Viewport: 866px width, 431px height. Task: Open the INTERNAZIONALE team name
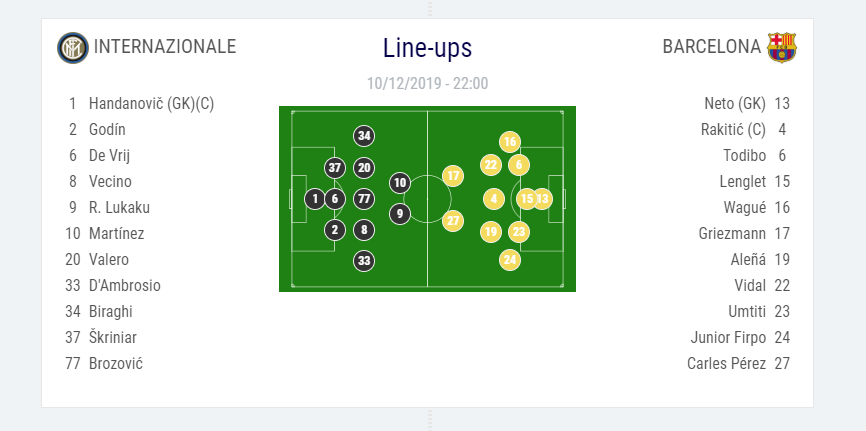[165, 47]
